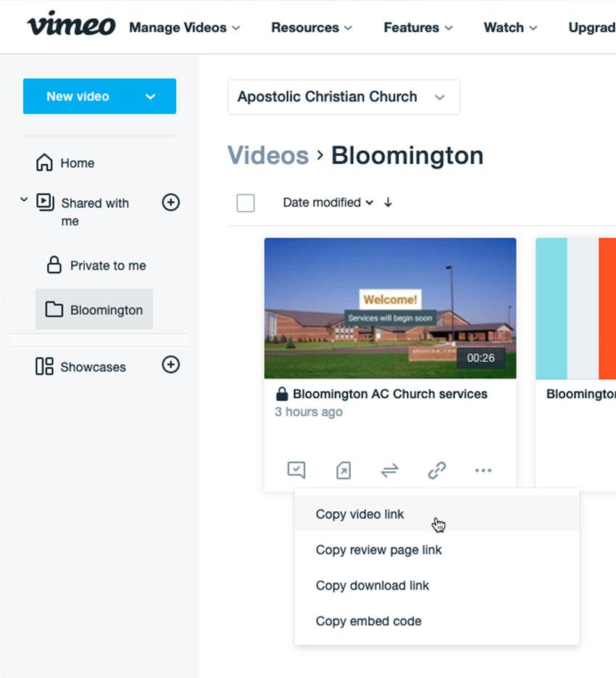The height and width of the screenshot is (678, 616).
Task: Open the Welcome church video thumbnail
Action: click(390, 308)
